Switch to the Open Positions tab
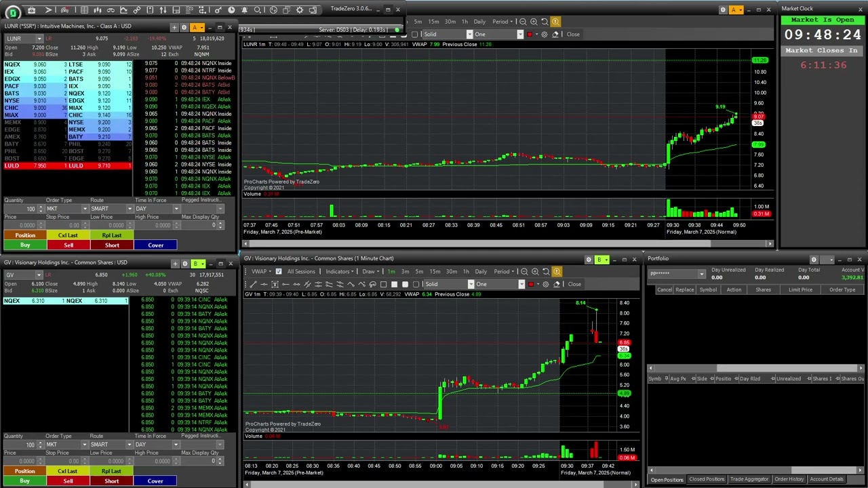The height and width of the screenshot is (488, 868). click(x=667, y=480)
